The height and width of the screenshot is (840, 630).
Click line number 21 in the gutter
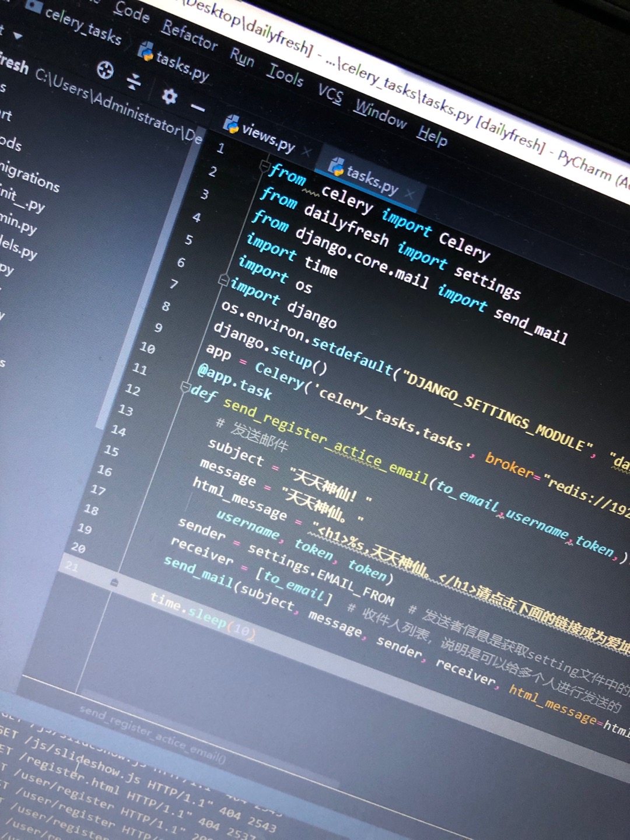71,566
